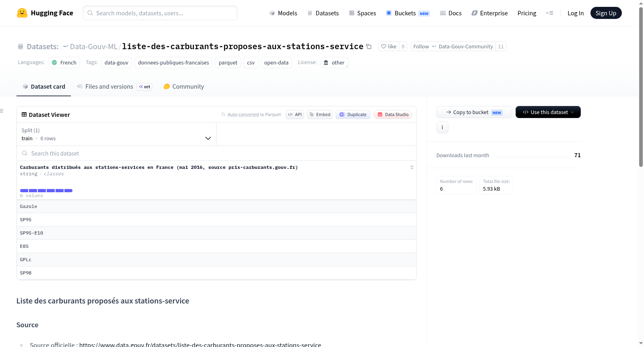This screenshot has width=644, height=347.
Task: Expand the Split train dropdown
Action: click(116, 134)
